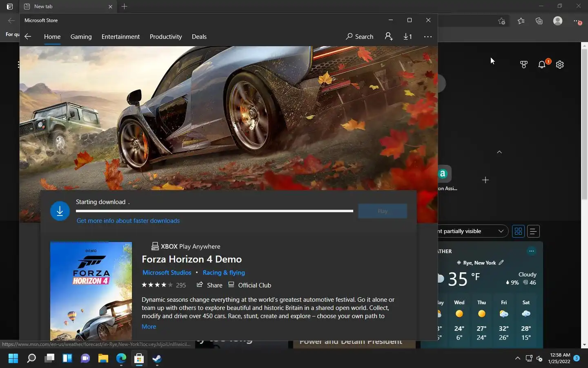Click the Sat forecast in weather card
Viewport: 588px width, 368px height.
pyautogui.click(x=526, y=320)
